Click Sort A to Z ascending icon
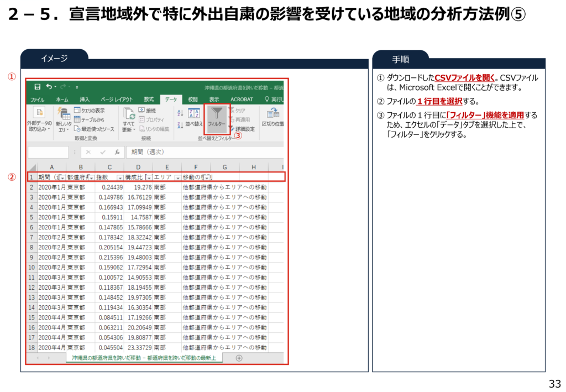Image resolution: width=566 pixels, height=392 pixels. (180, 113)
